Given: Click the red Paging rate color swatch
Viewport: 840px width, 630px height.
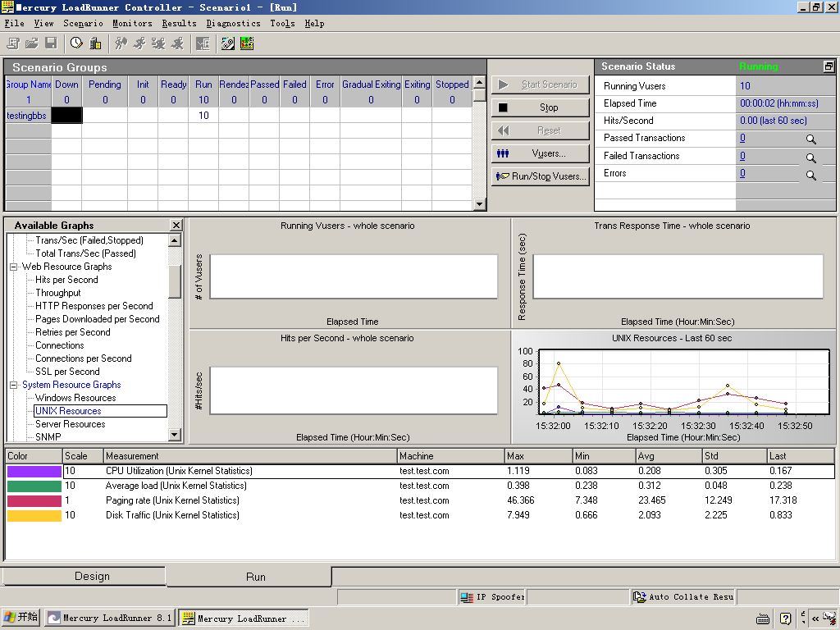Looking at the screenshot, I should click(34, 501).
